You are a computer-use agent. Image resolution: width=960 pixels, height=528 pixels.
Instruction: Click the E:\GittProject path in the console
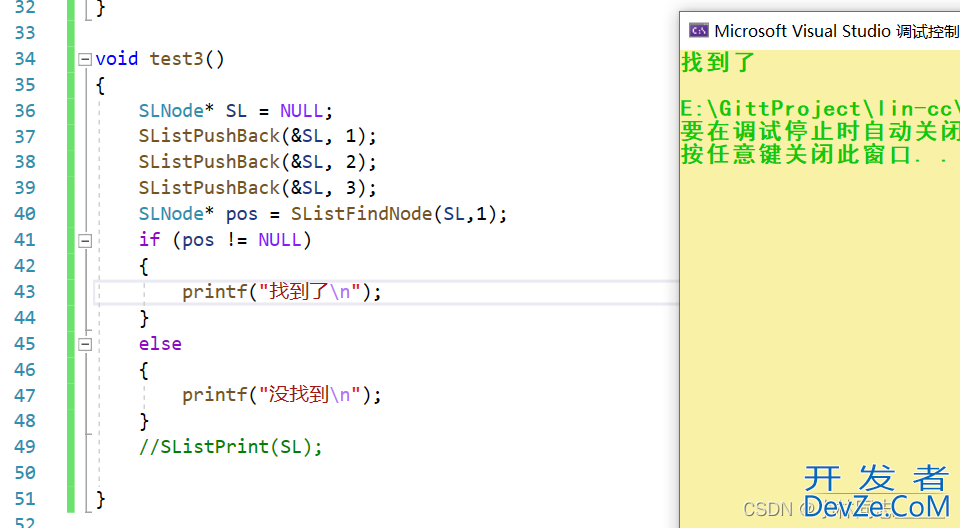[820, 108]
